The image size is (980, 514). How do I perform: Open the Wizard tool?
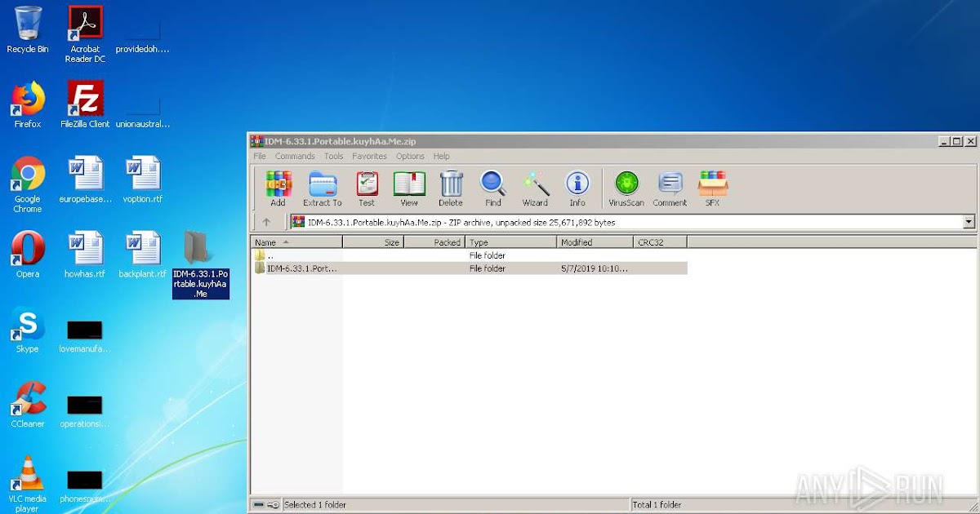click(536, 188)
